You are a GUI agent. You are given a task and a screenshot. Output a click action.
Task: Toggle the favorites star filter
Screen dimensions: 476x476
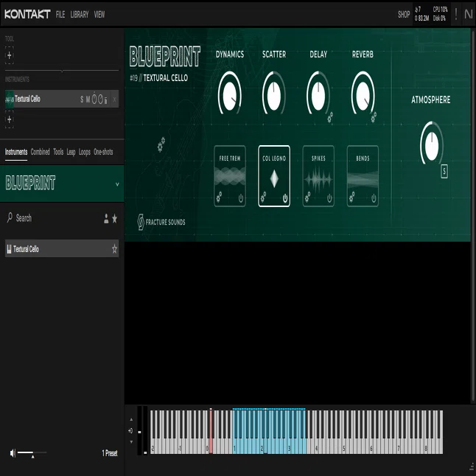tap(114, 218)
